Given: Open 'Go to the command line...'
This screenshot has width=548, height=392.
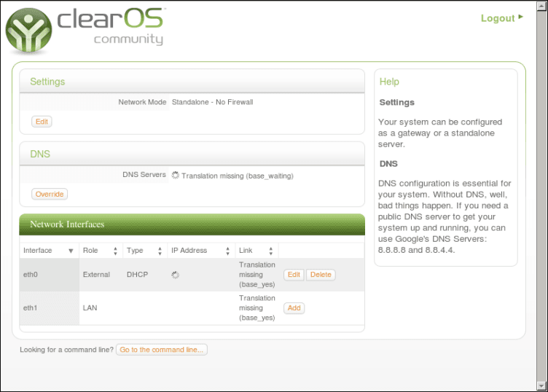Looking at the screenshot, I should 163,350.
